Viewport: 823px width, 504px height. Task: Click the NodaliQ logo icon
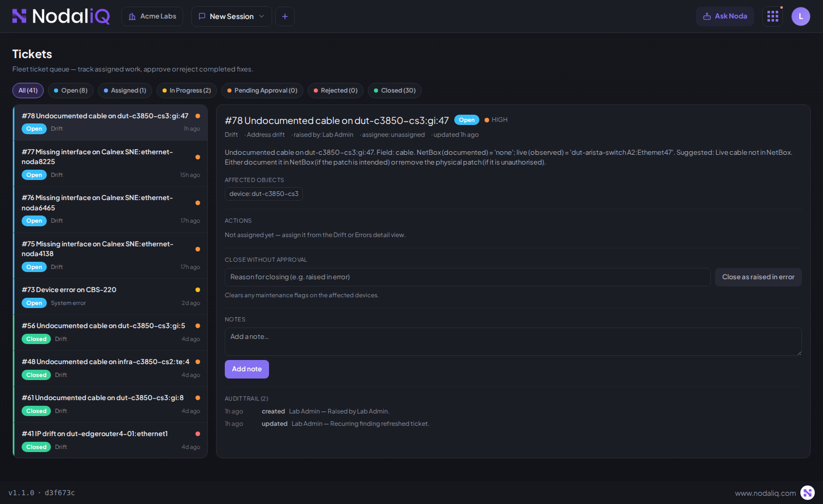(x=19, y=16)
